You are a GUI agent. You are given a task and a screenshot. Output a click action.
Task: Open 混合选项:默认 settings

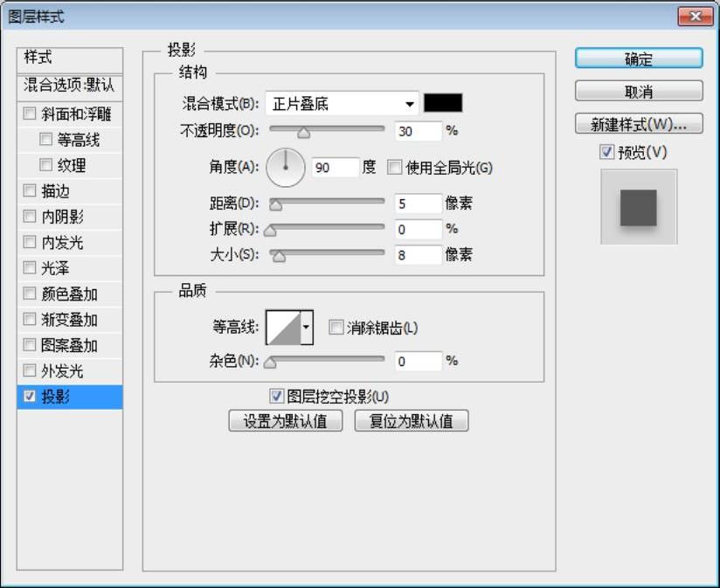click(x=70, y=86)
